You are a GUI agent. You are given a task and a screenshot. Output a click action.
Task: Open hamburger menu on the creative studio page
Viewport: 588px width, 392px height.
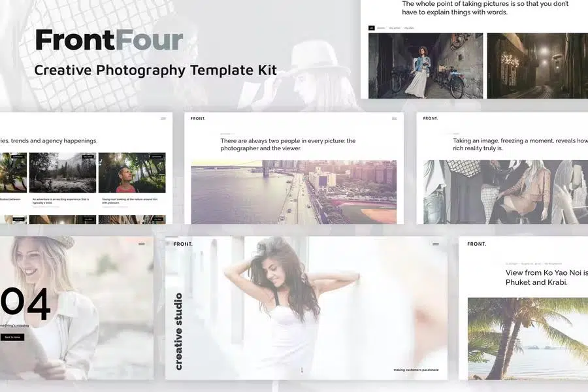[x=436, y=244]
